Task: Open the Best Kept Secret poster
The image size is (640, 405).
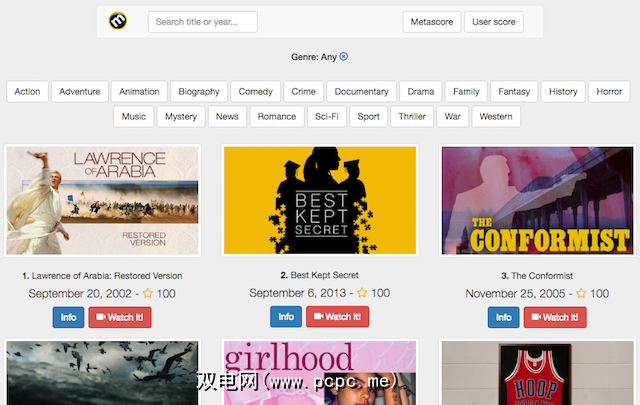Action: (320, 200)
